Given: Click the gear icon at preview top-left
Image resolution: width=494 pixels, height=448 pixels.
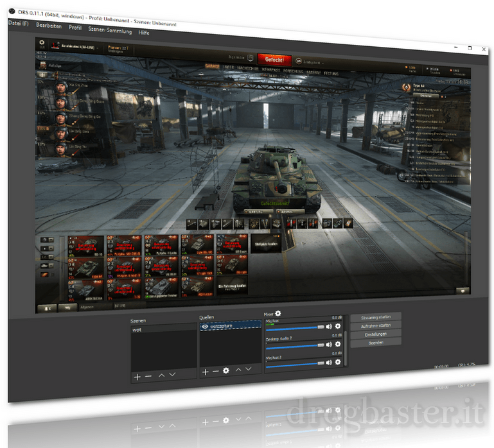Looking at the screenshot, I should [x=42, y=42].
